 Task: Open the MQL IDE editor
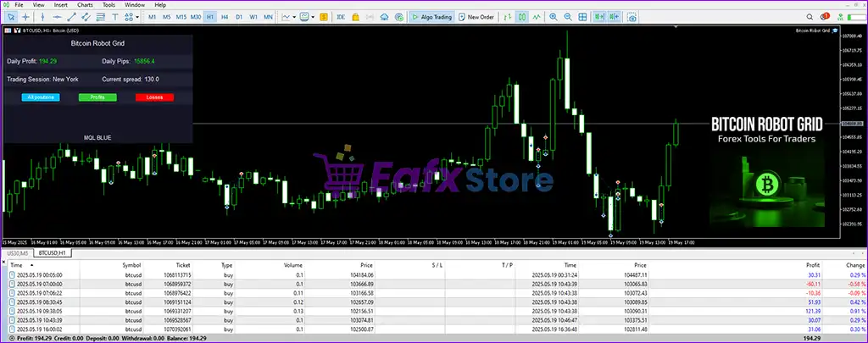click(341, 17)
